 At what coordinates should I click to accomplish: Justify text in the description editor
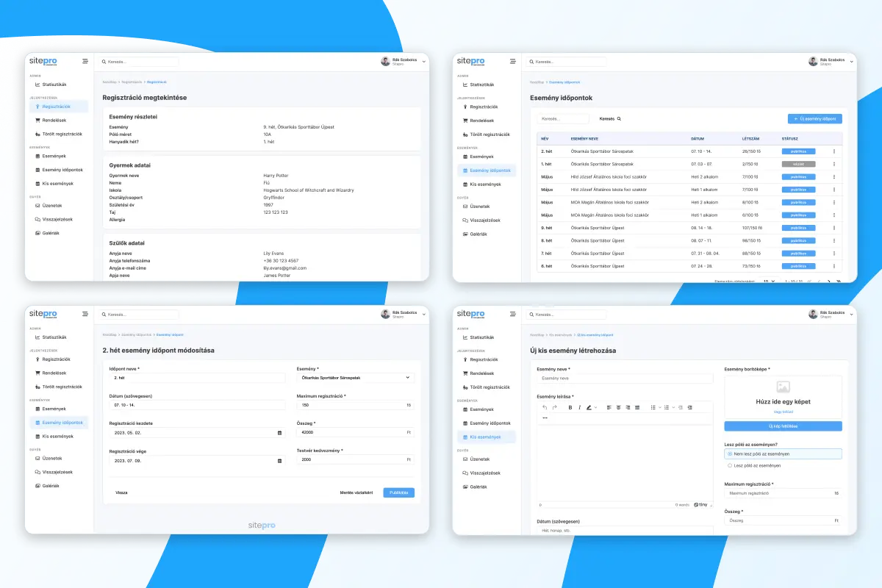(x=637, y=407)
